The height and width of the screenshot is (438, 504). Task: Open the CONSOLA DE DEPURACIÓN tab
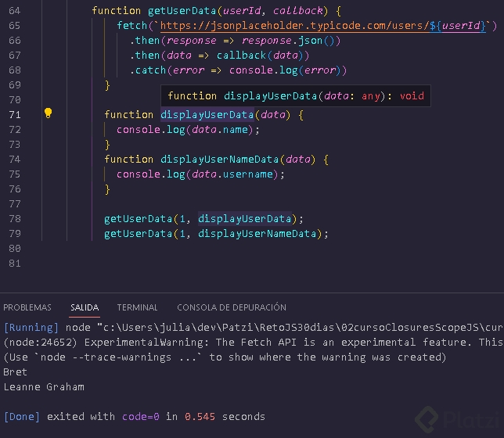click(232, 307)
